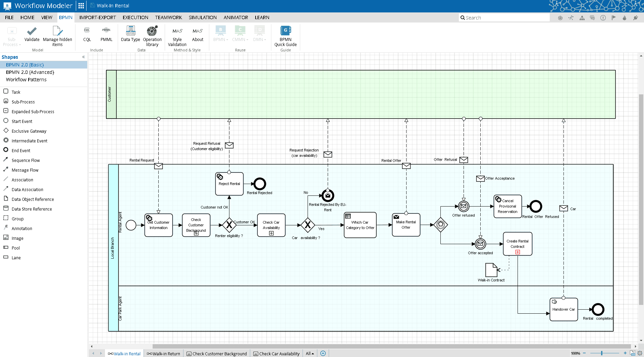Zoom out with the minus button
Image resolution: width=644 pixels, height=357 pixels.
(584, 353)
